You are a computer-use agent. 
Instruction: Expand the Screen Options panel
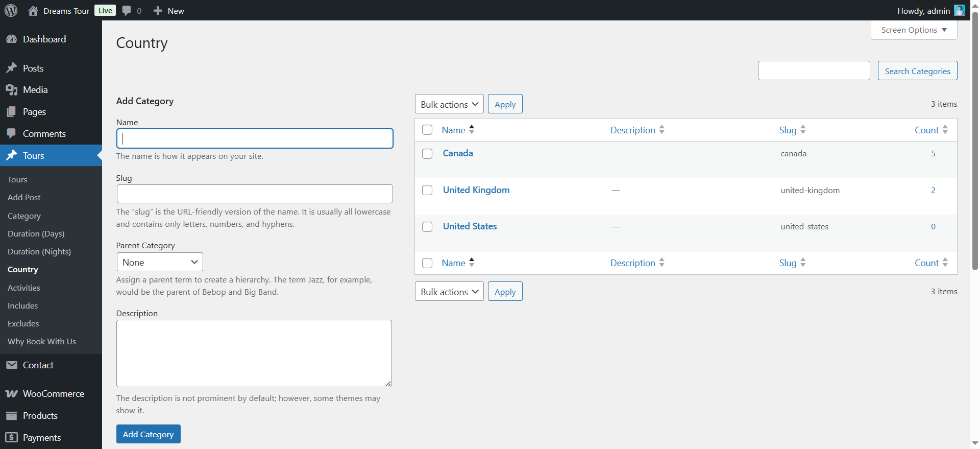point(914,30)
